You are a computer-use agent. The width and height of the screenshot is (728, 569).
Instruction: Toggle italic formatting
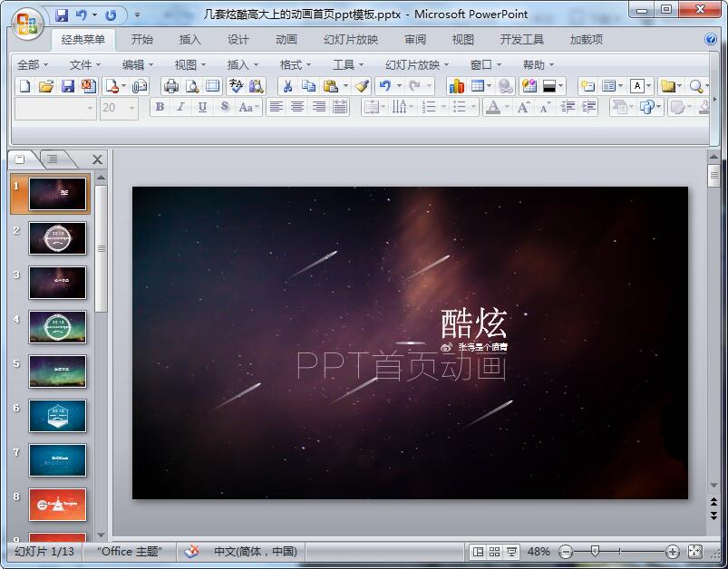[180, 107]
